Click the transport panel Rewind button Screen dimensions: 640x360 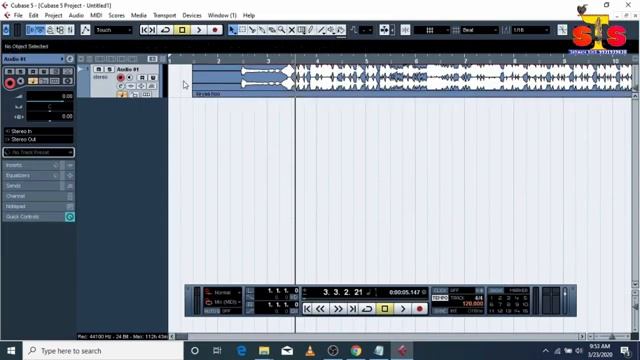pos(320,309)
